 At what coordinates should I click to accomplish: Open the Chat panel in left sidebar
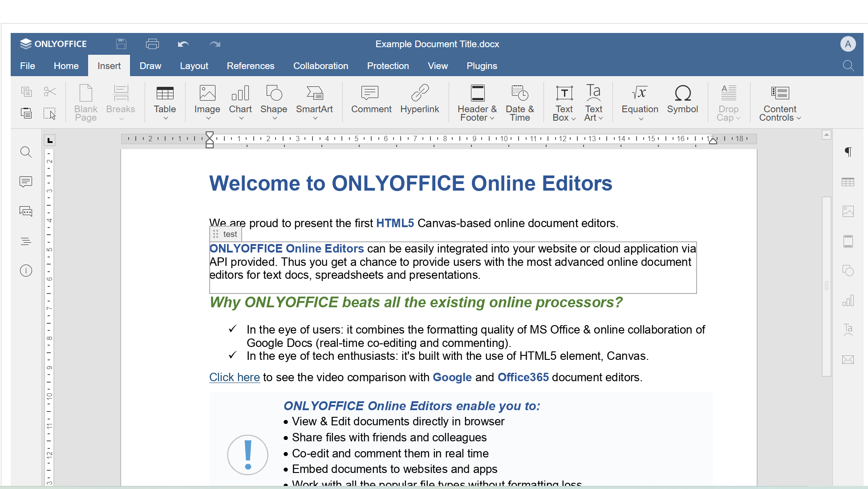pyautogui.click(x=26, y=212)
